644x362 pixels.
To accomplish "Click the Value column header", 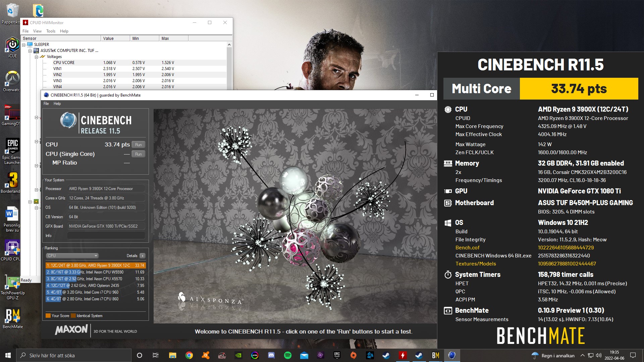I will (115, 38).
